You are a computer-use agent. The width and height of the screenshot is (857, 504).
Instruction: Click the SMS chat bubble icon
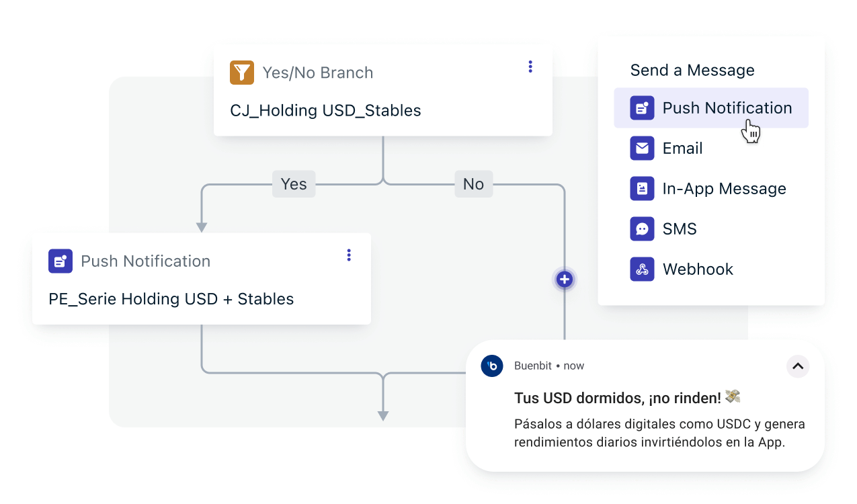[x=642, y=228]
